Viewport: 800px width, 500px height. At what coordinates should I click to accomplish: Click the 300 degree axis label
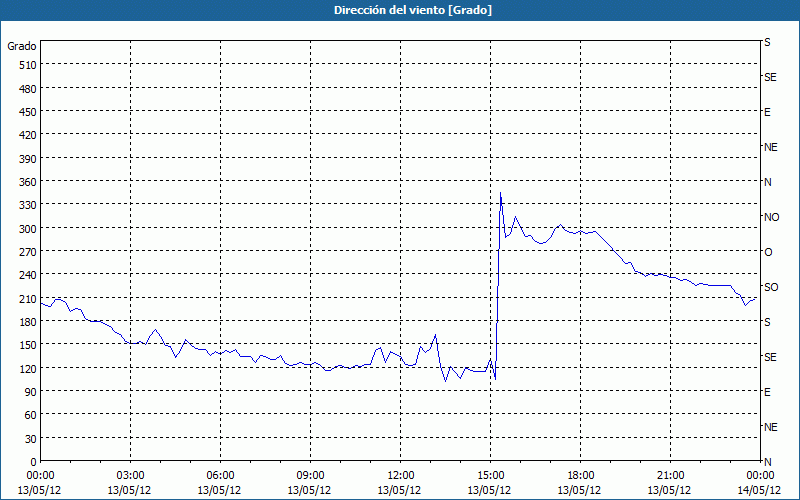pyautogui.click(x=28, y=229)
